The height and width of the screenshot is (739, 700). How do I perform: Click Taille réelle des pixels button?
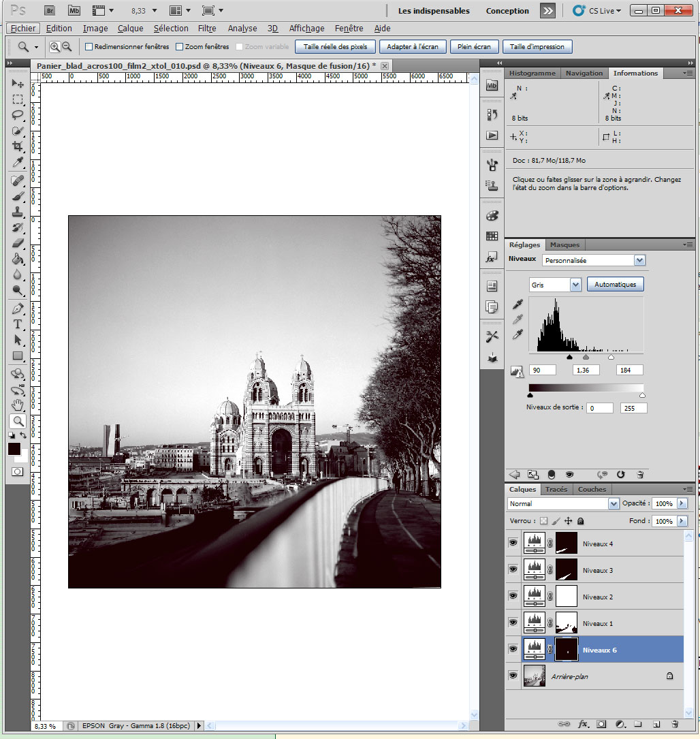point(335,47)
